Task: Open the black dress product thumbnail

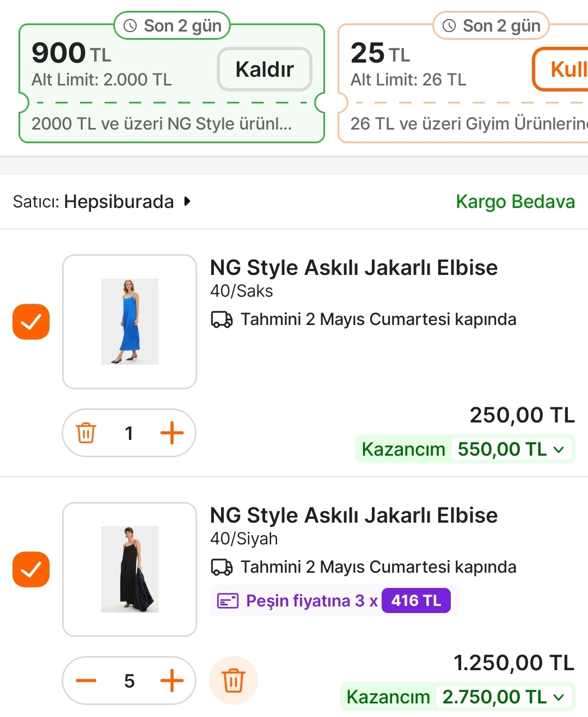Action: pos(130,569)
